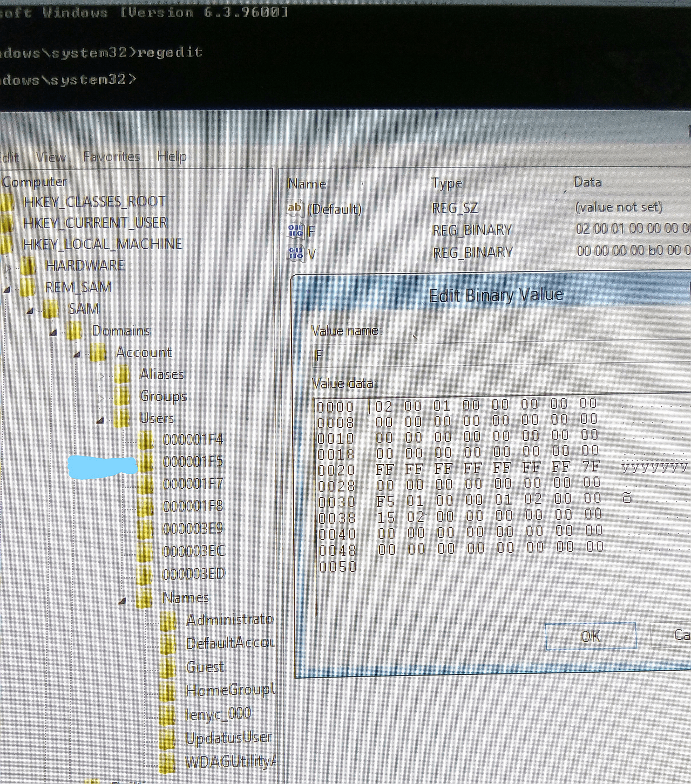This screenshot has height=784, width=691.
Task: Select the Computer root node
Action: (x=35, y=182)
